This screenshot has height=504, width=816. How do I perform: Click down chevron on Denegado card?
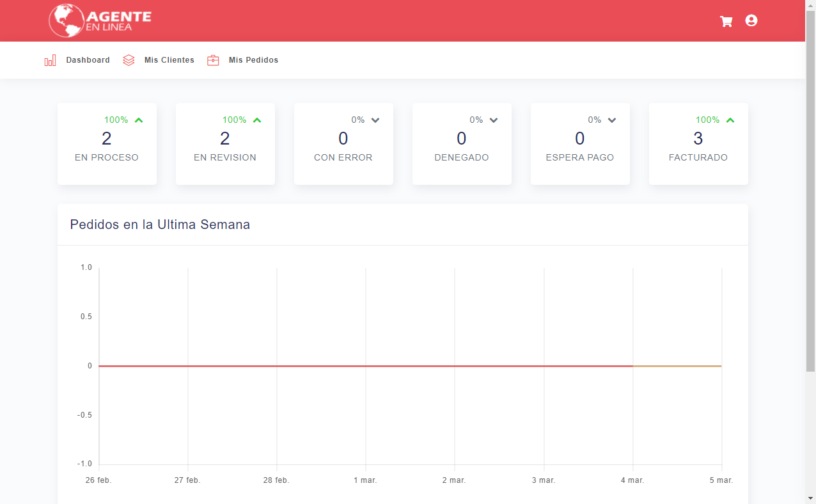(x=494, y=120)
